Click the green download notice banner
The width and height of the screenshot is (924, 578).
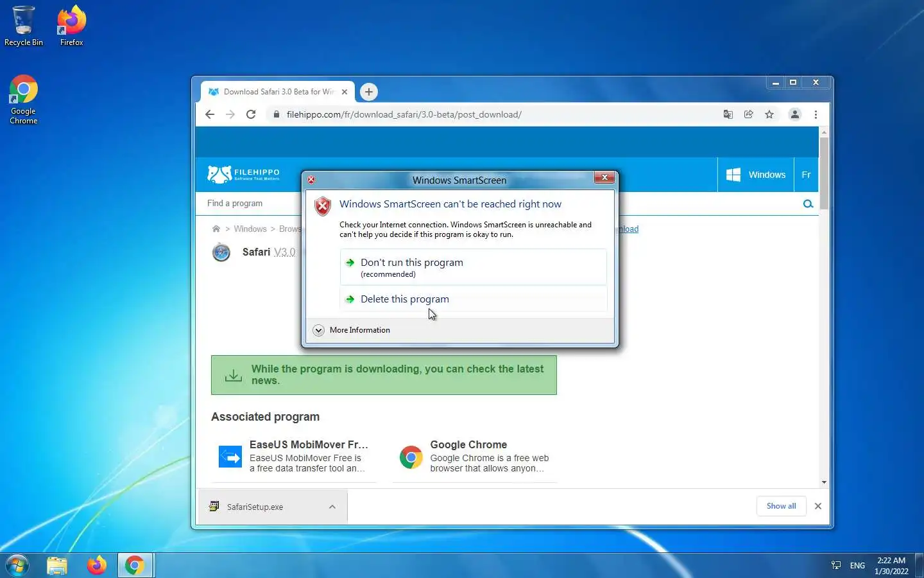pos(384,375)
